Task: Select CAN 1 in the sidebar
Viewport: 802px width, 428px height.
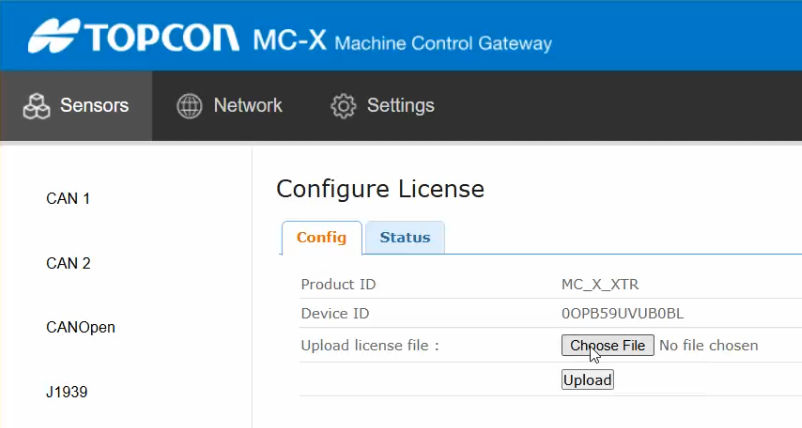Action: pyautogui.click(x=68, y=199)
